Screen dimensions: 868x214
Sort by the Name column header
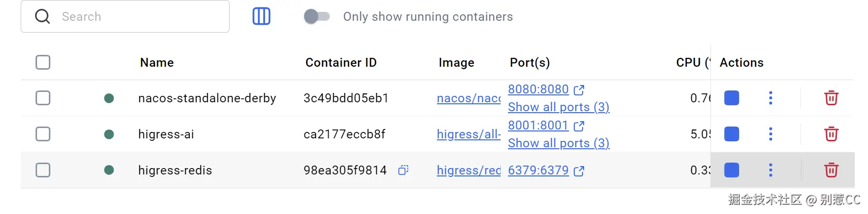pos(157,63)
